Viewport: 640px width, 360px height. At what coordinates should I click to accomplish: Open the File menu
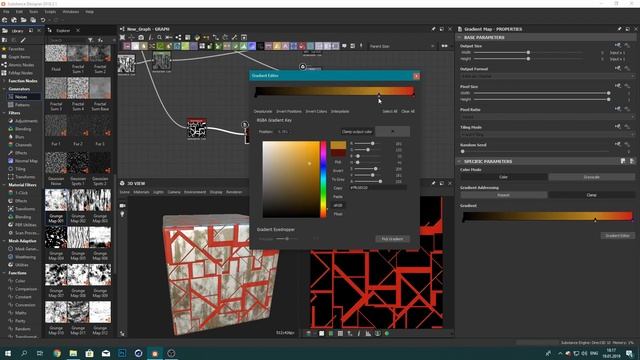[x=6, y=12]
